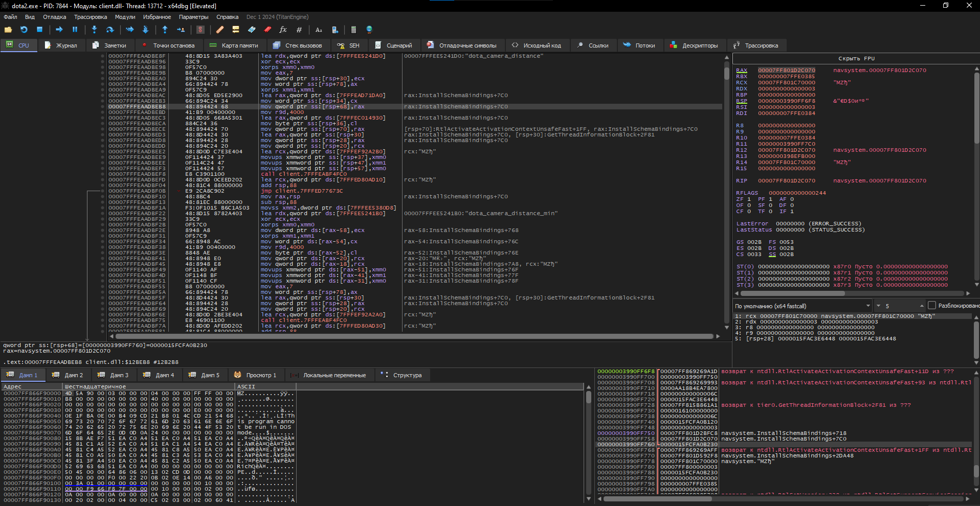Open the Исходный код source tab
The height and width of the screenshot is (506, 980).
point(537,45)
